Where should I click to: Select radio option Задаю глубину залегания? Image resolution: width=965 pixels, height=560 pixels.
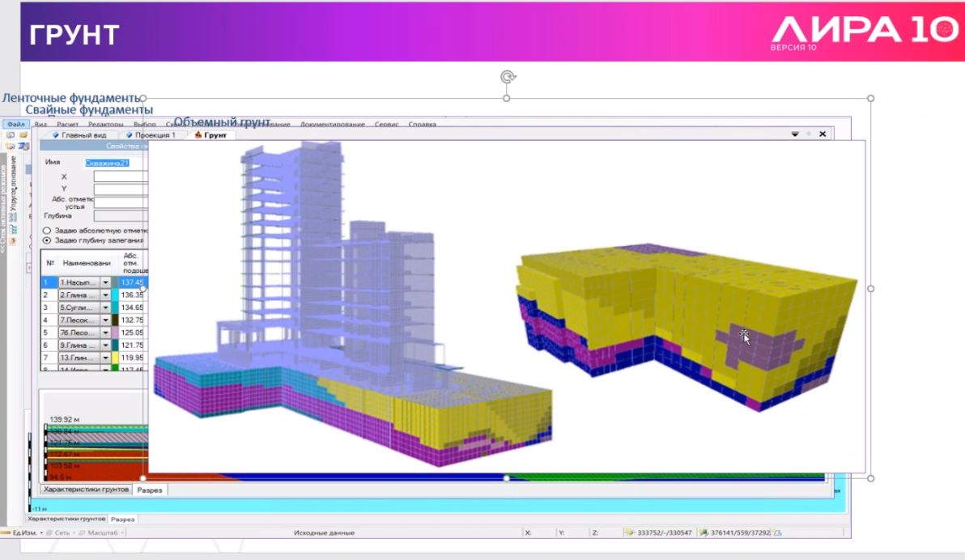click(47, 240)
